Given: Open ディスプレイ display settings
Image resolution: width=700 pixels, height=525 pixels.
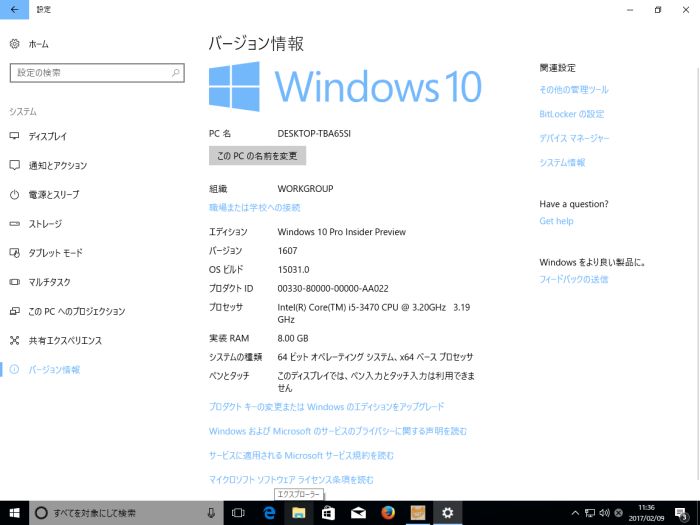Looking at the screenshot, I should tap(48, 136).
